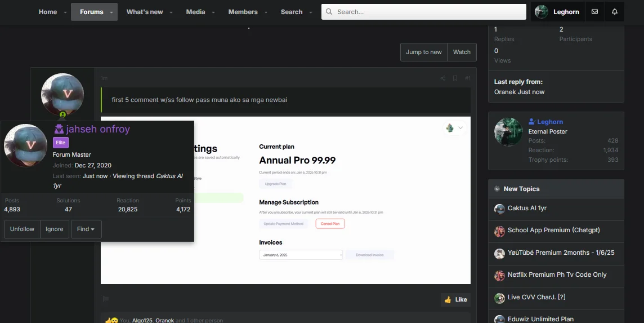Click the large avatar in user card popup
644x323 pixels.
(25, 145)
